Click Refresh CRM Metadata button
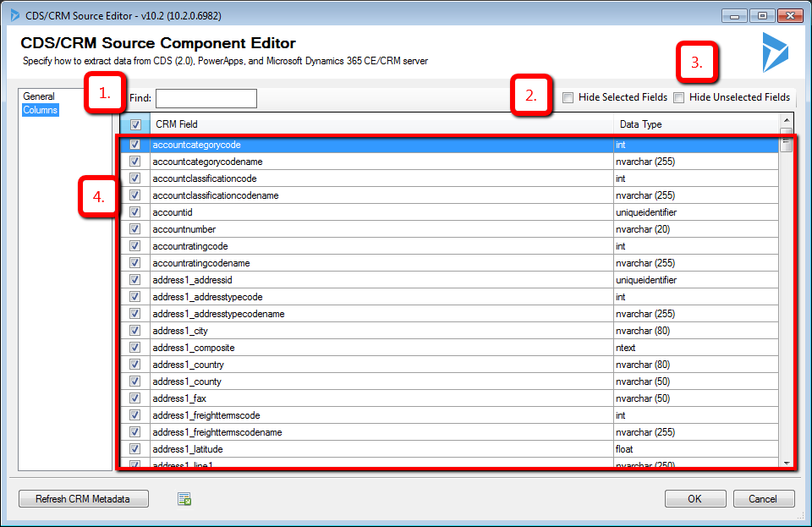The width and height of the screenshot is (812, 527). point(84,499)
